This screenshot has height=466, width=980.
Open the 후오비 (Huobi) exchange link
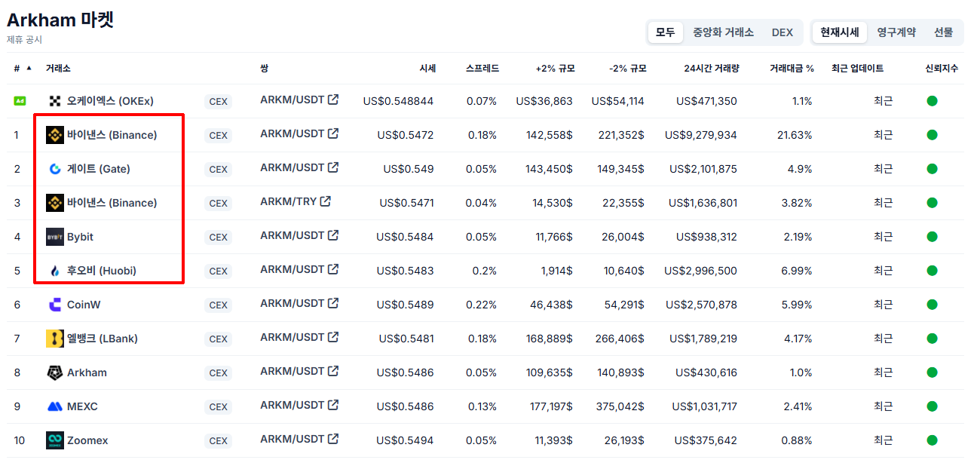click(102, 271)
